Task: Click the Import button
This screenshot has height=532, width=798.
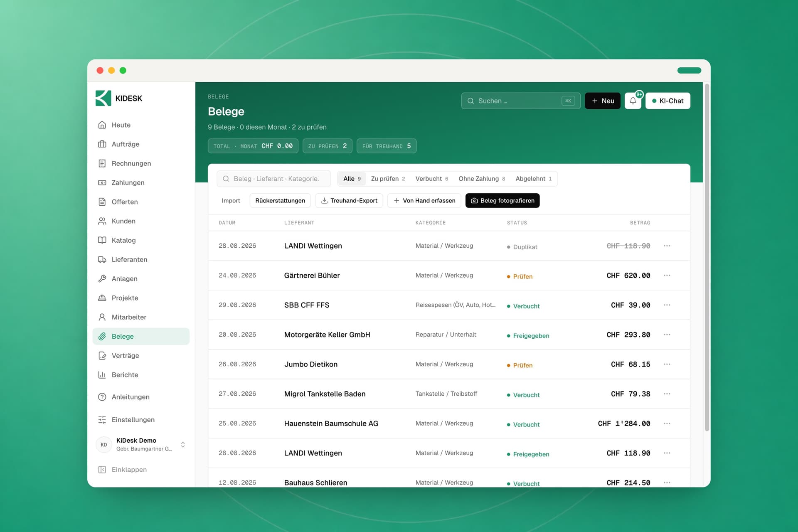Action: tap(231, 200)
